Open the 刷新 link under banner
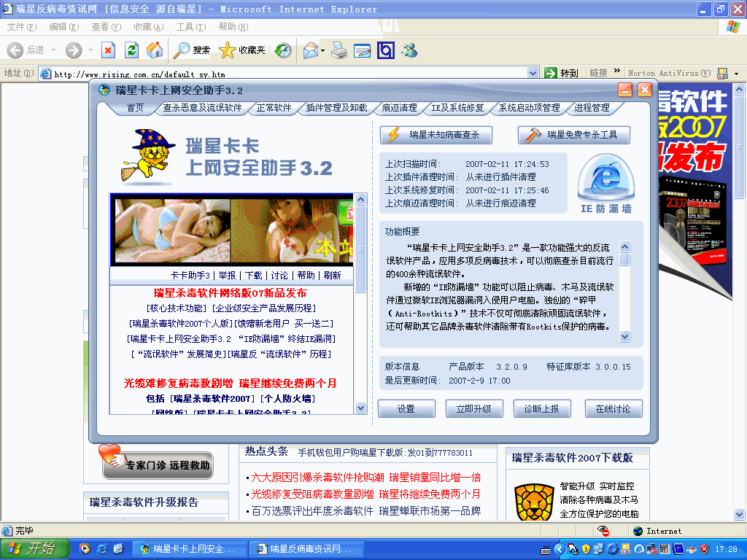The height and width of the screenshot is (560, 747). 332,275
